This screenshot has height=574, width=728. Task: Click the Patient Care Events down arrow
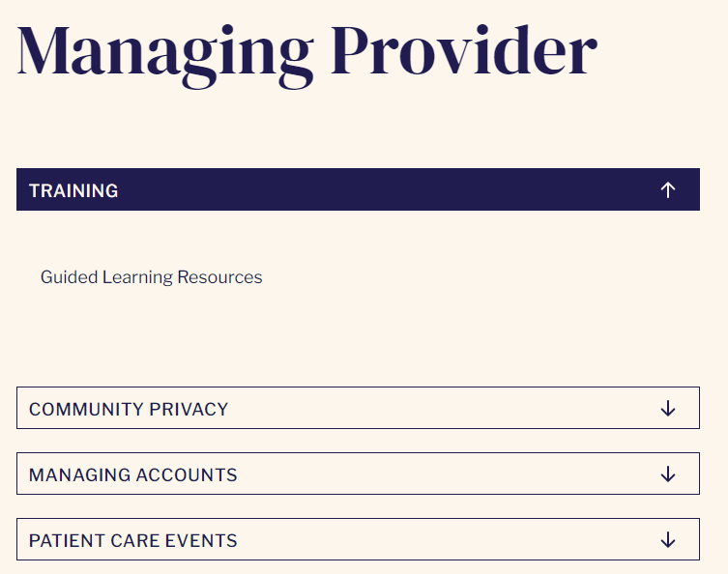coord(668,540)
